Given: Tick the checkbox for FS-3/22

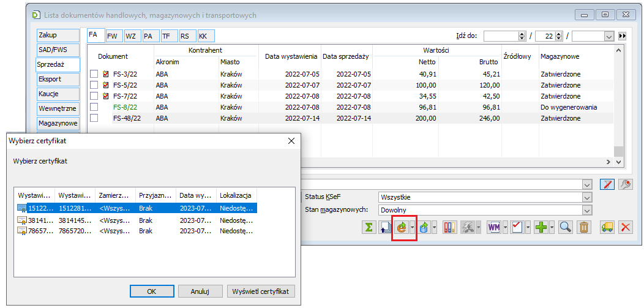Looking at the screenshot, I should coord(94,74).
